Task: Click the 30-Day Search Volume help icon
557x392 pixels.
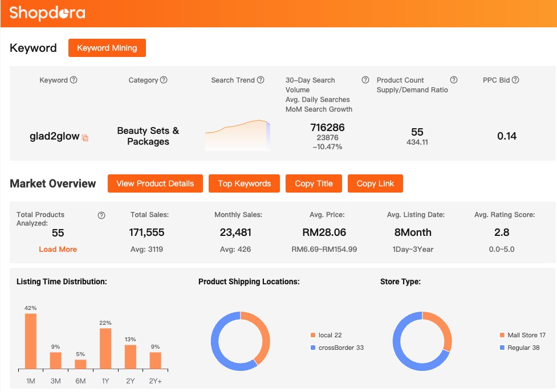Action: coord(365,80)
